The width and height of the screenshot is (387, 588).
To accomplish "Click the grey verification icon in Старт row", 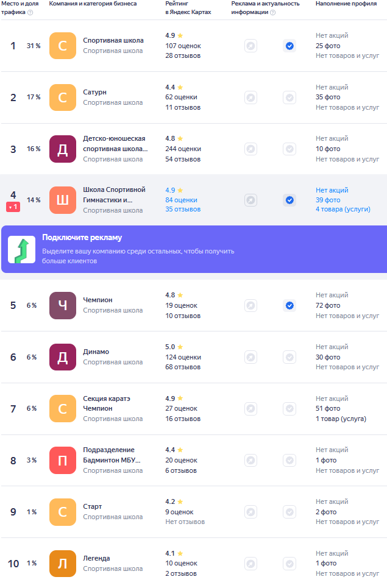I will click(x=289, y=512).
